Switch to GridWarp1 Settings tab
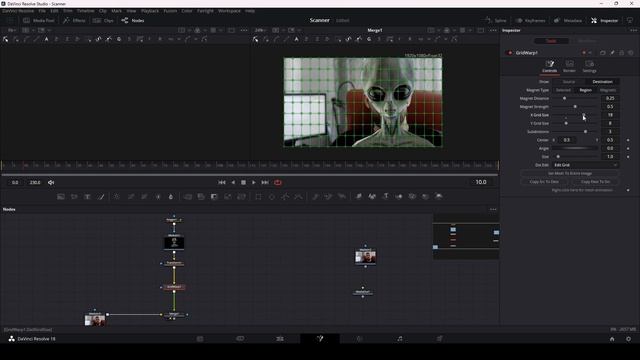This screenshot has height=360, width=640. pos(589,67)
